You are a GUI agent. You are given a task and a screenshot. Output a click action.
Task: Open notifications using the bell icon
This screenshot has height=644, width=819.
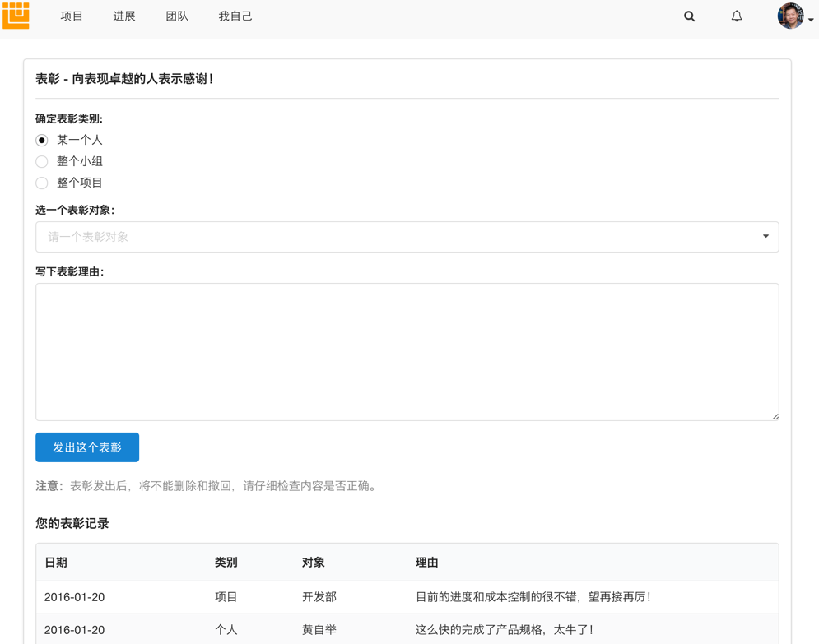point(737,16)
